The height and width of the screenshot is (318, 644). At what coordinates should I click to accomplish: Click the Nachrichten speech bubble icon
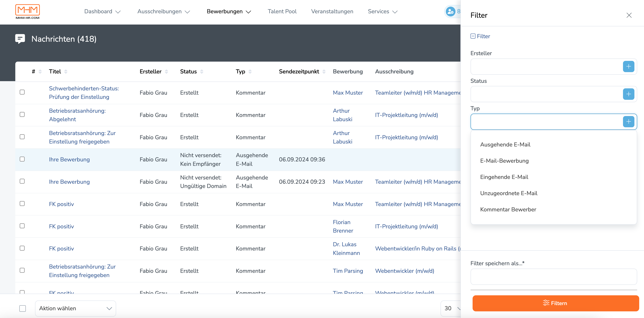click(20, 39)
